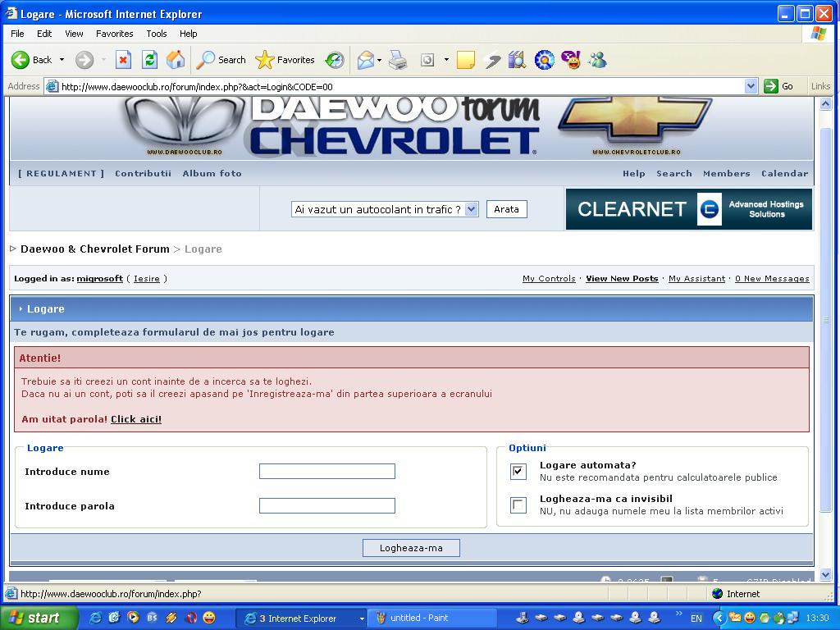Screen dimensions: 840x630
Task: Open the Favorites menu
Action: point(114,34)
